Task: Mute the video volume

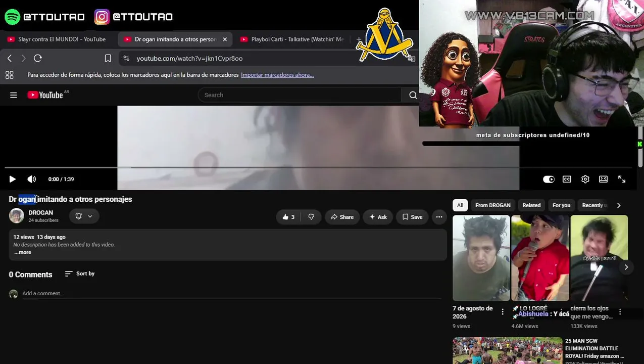Action: 31,179
